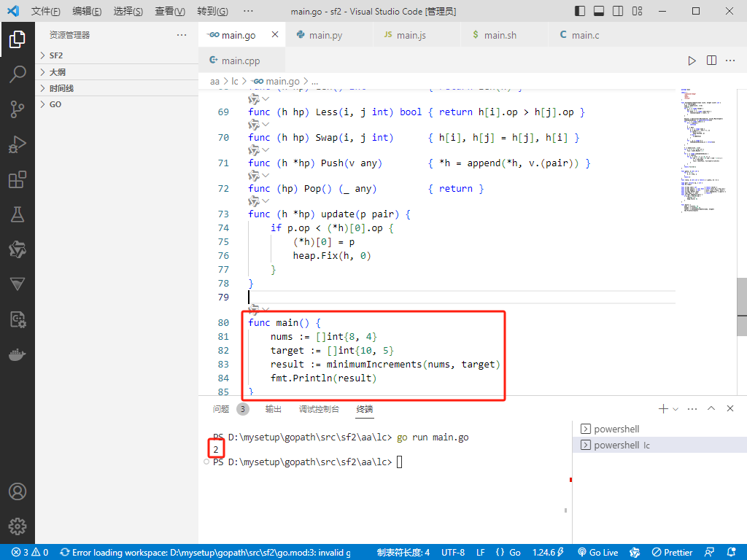The height and width of the screenshot is (560, 747).
Task: Toggle bottom panel layout button
Action: [599, 11]
